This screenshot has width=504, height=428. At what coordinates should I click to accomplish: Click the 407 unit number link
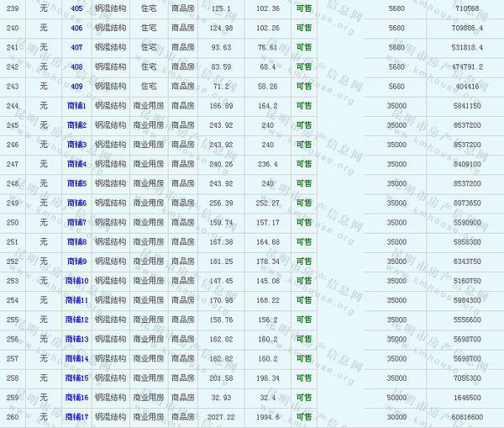(x=76, y=47)
